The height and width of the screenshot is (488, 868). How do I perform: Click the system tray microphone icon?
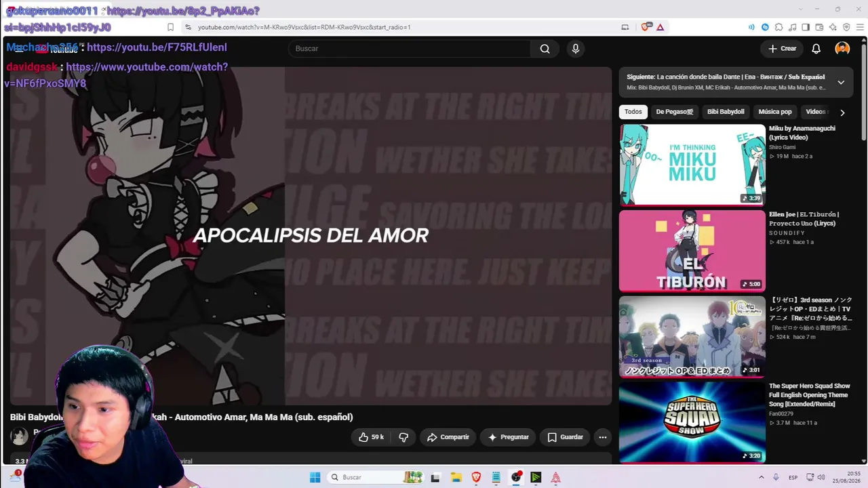click(x=776, y=477)
